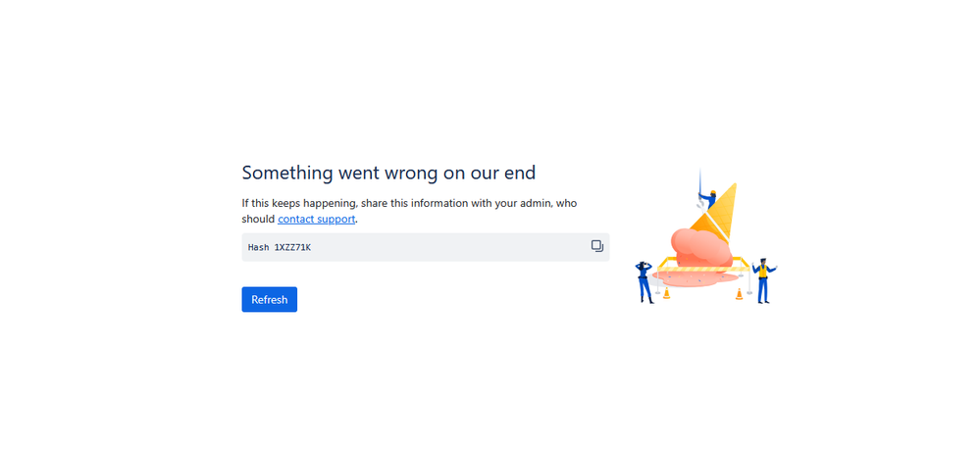
Task: Click the left orange traffic cone
Action: tap(667, 292)
